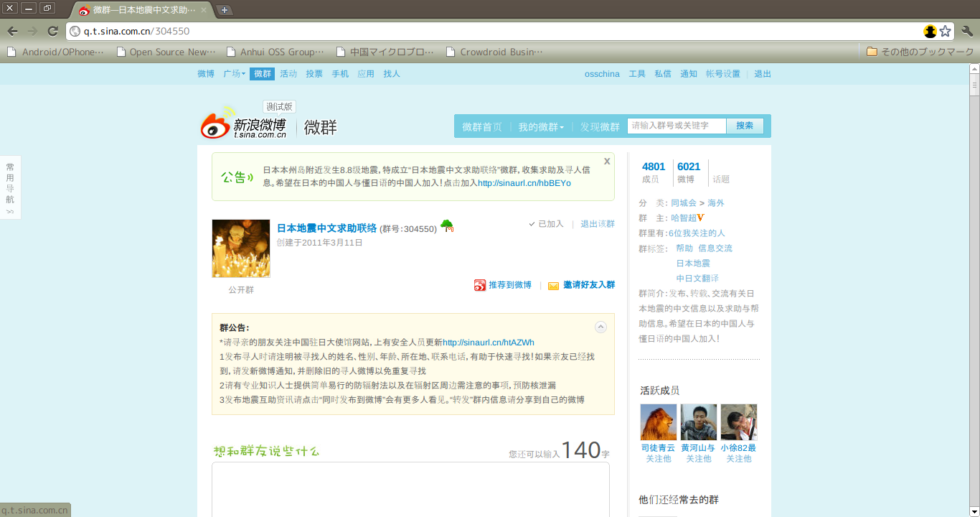Image resolution: width=980 pixels, height=517 pixels.
Task: Go to 微群首页
Action: click(482, 126)
